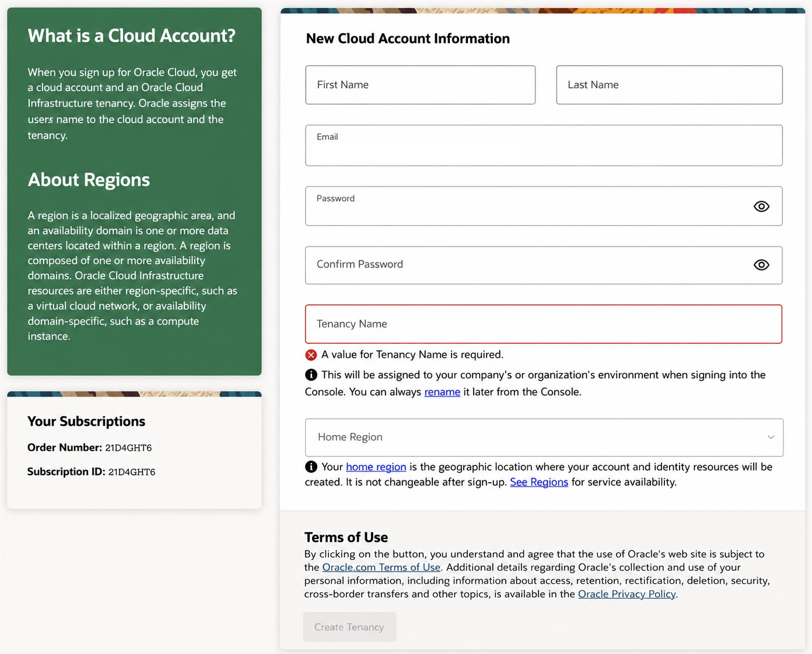Toggle visibility of the Confirm Password field

pyautogui.click(x=761, y=265)
